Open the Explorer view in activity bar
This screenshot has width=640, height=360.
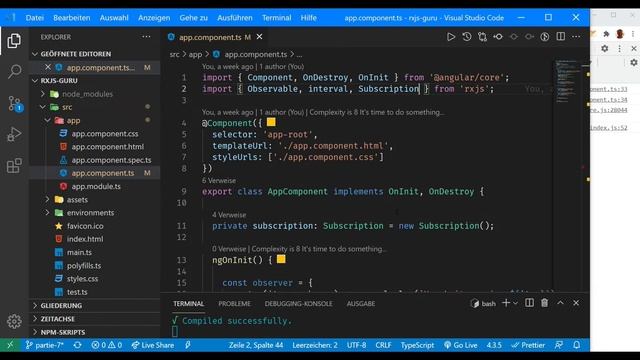14,40
